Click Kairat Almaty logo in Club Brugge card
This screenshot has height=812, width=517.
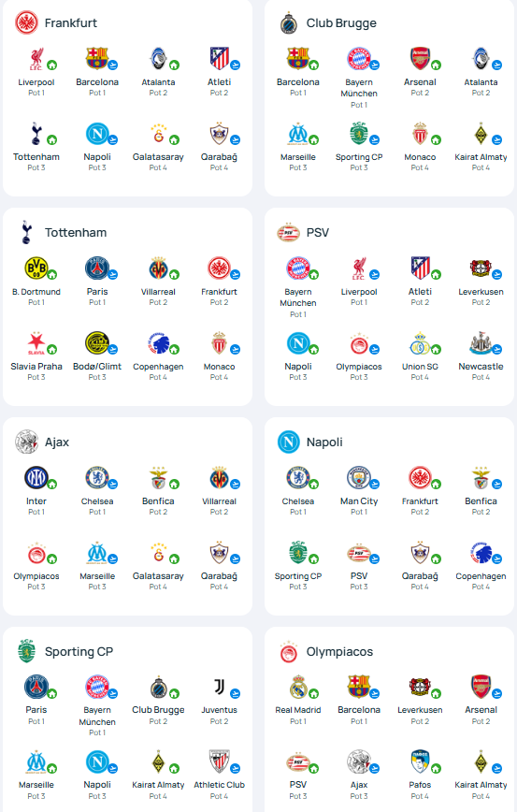tap(481, 134)
